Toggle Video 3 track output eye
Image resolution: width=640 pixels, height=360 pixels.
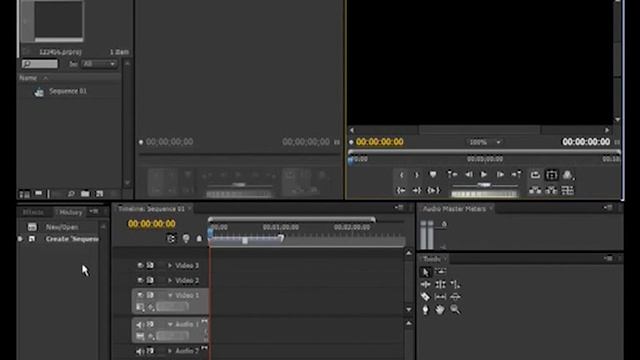[x=140, y=266]
